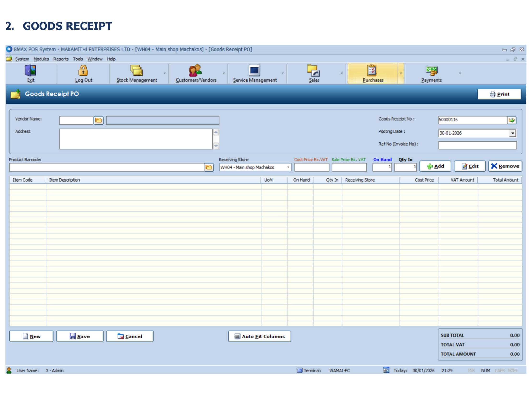This screenshot has height=396, width=532.
Task: Click the Product Barcode lookup folder icon
Action: (209, 167)
